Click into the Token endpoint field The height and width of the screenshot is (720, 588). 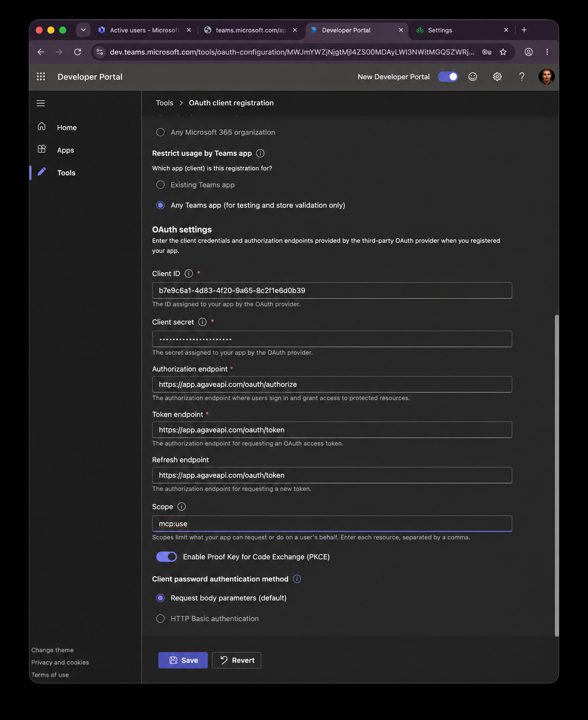pos(332,430)
